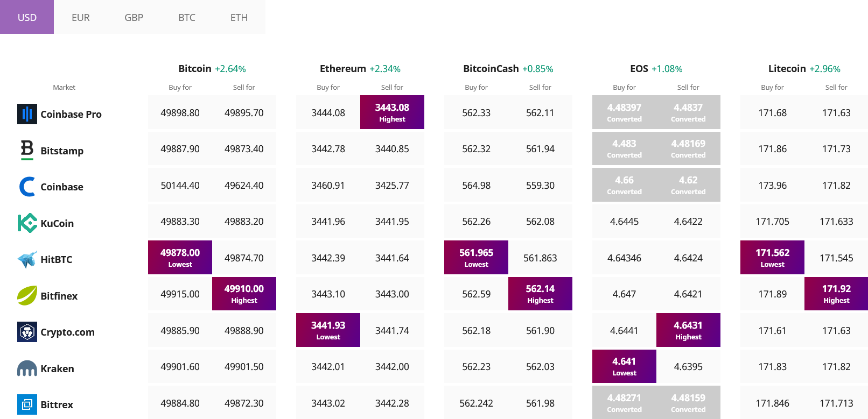868x419 pixels.
Task: Select Crypto.com lowest Ethereum price 3441.93
Action: [328, 330]
